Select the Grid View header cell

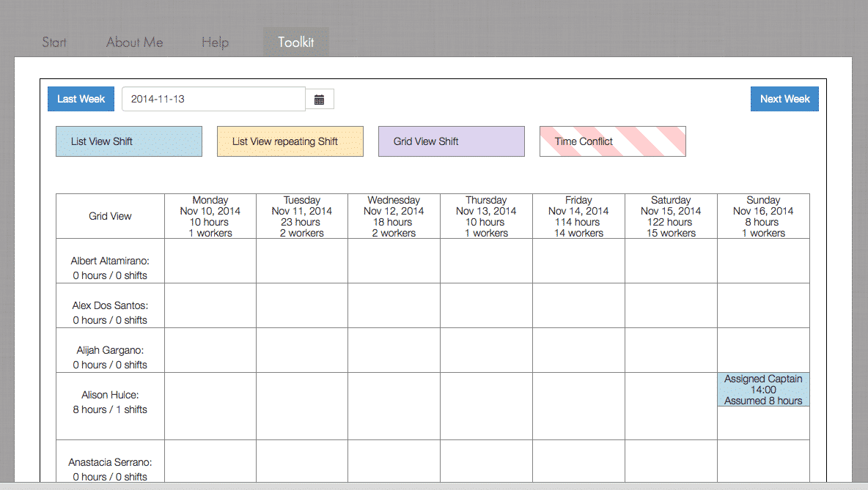point(110,216)
